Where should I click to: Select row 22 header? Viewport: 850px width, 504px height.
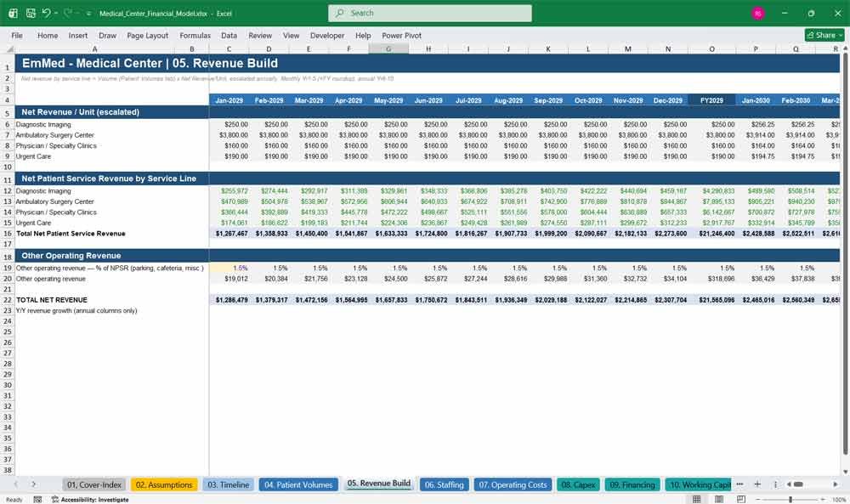pos(8,300)
